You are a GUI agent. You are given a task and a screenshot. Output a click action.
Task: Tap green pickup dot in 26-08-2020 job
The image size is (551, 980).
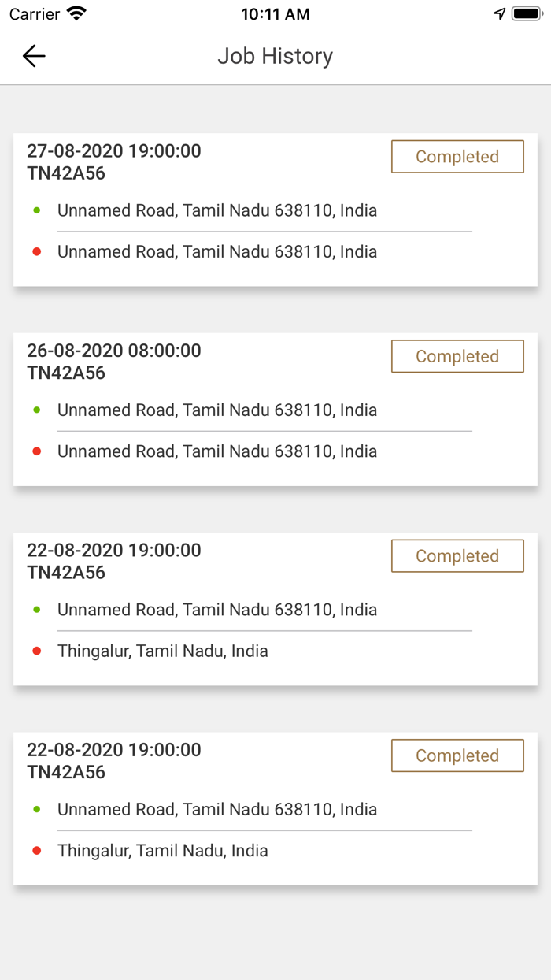click(x=37, y=410)
